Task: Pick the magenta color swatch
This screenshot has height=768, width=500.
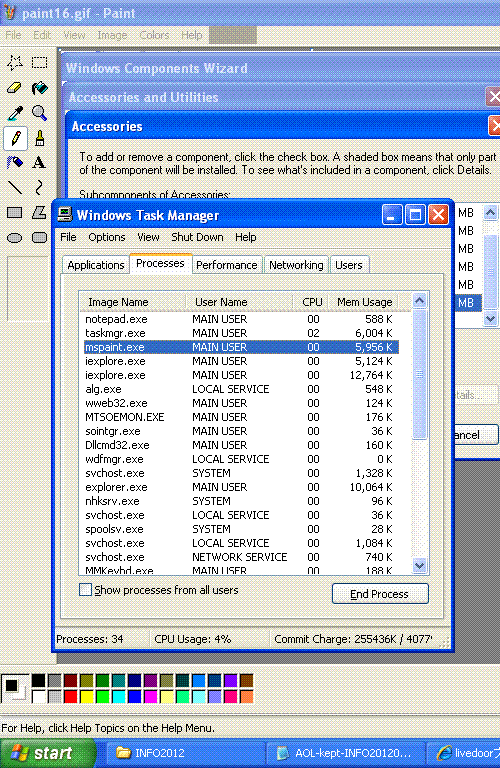Action: tap(151, 696)
